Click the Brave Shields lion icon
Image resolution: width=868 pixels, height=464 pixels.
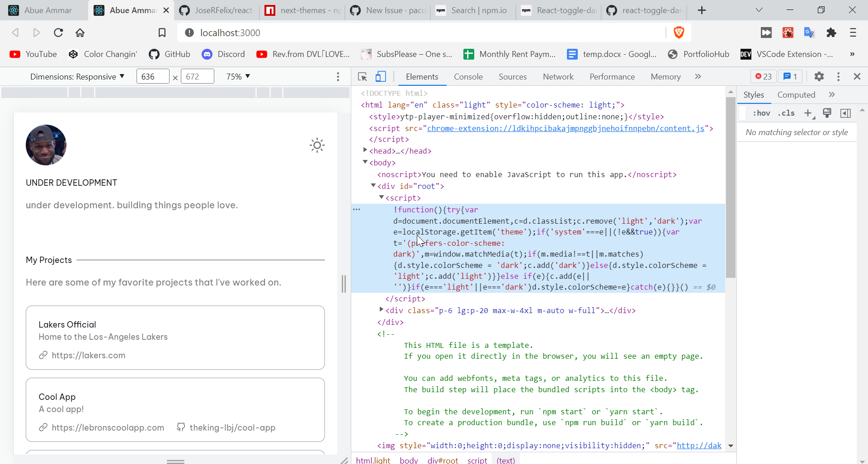679,33
